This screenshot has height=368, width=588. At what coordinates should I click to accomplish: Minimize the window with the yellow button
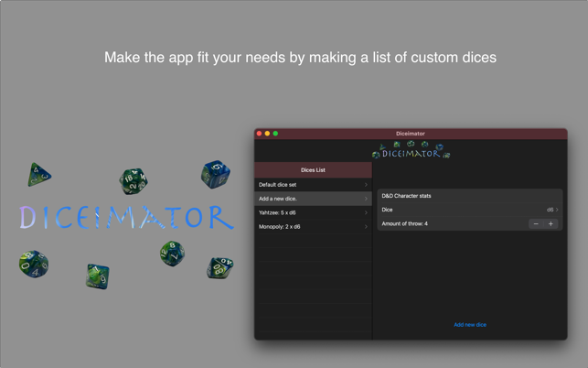[267, 134]
